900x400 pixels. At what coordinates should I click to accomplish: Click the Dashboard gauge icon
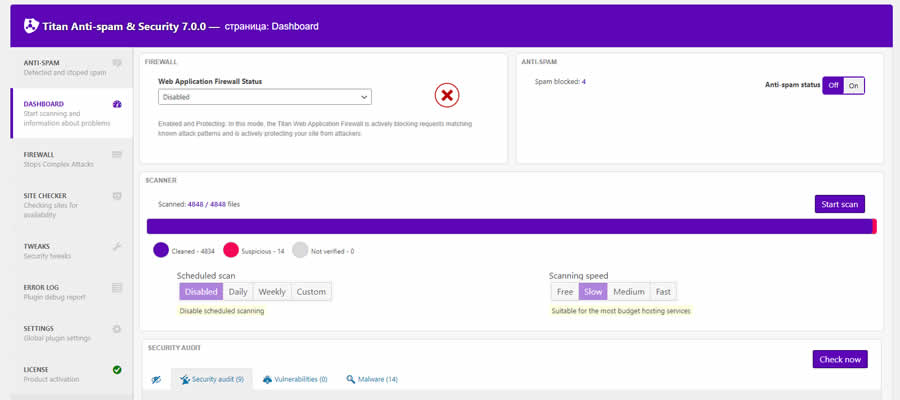point(117,104)
